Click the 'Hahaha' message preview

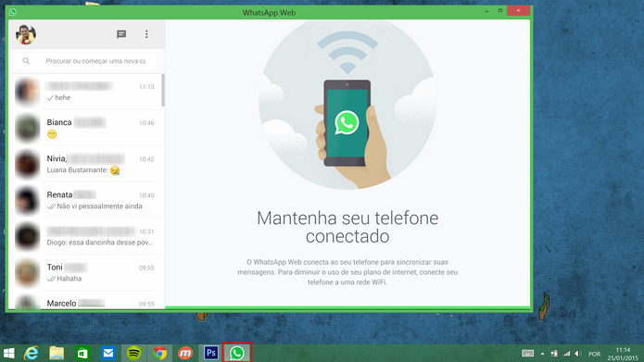point(69,279)
